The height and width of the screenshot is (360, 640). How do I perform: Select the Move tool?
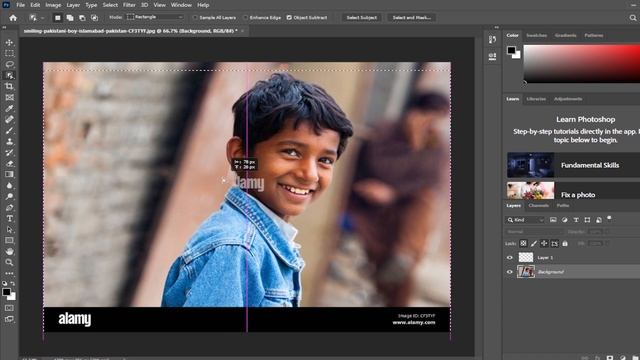pyautogui.click(x=9, y=42)
